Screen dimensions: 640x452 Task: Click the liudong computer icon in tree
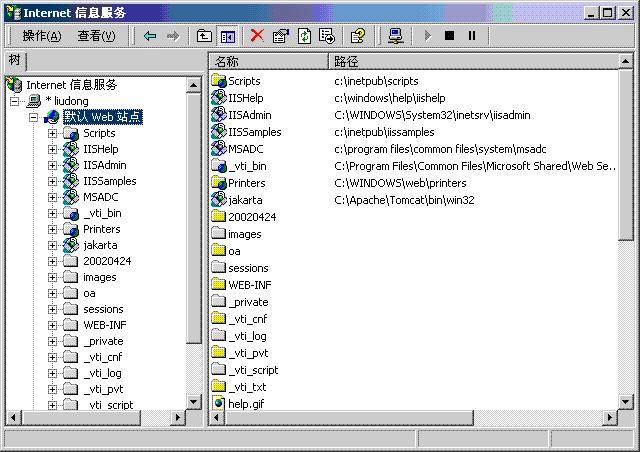34,101
